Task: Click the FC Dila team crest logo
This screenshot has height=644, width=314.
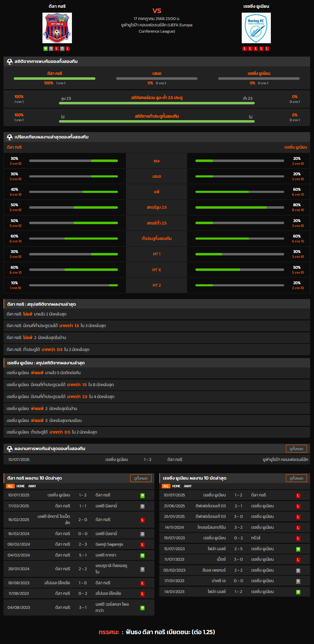Action: 57,28
